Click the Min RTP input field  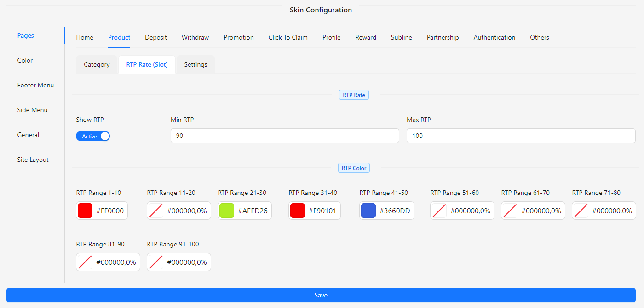(x=284, y=136)
